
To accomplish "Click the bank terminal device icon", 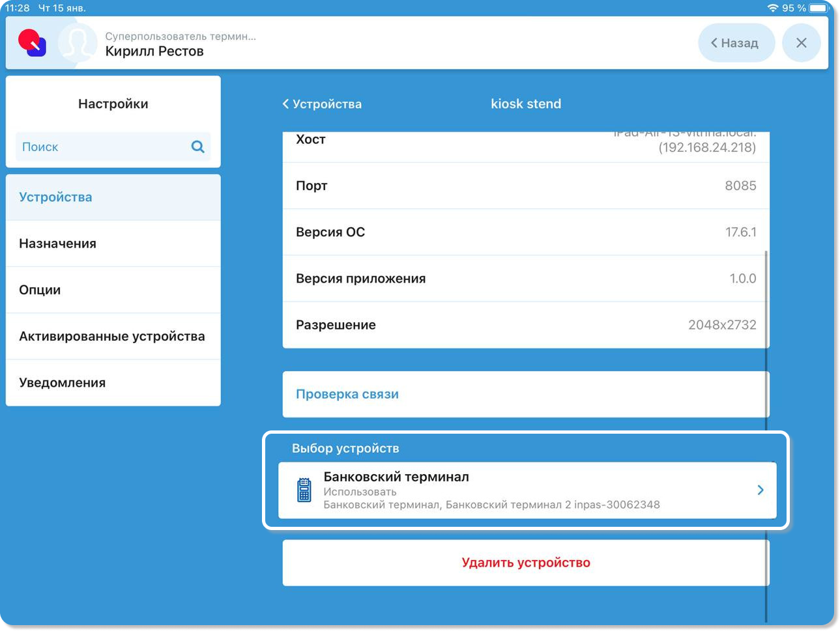I will [304, 490].
